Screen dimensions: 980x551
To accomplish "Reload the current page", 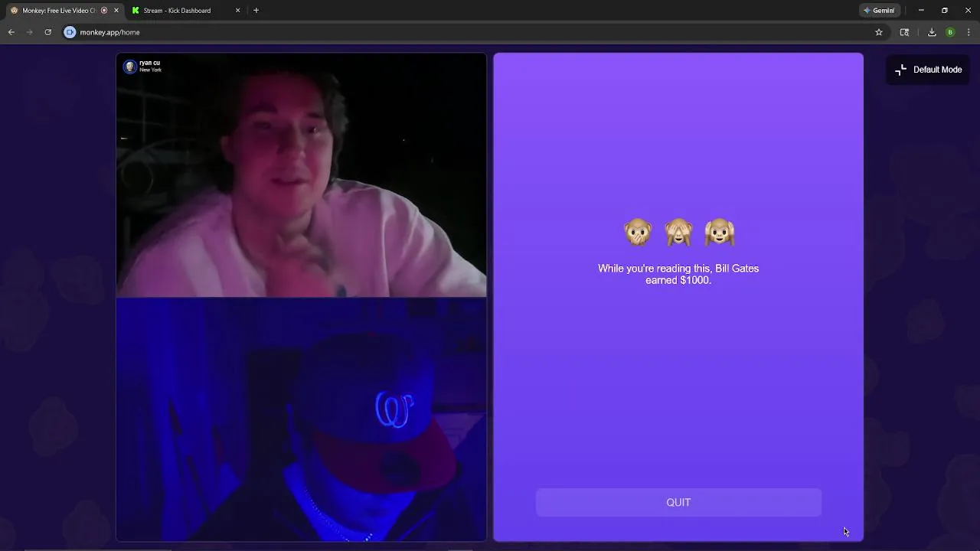I will click(47, 32).
